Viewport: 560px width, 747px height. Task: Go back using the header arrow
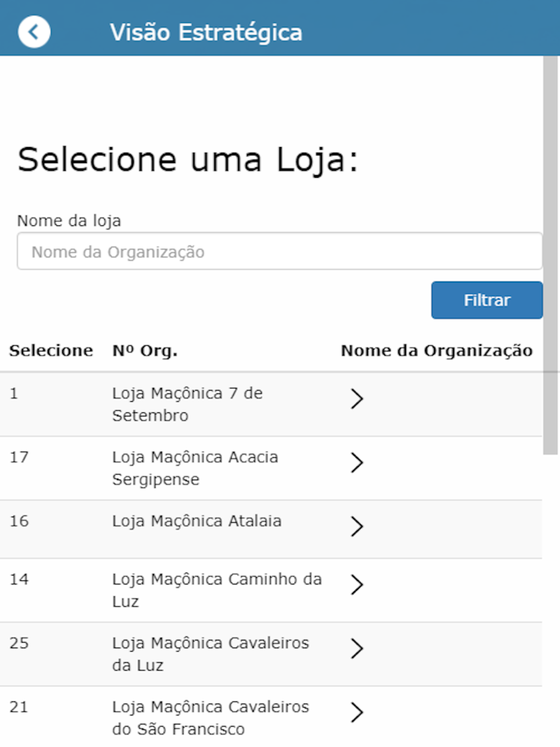(x=34, y=32)
